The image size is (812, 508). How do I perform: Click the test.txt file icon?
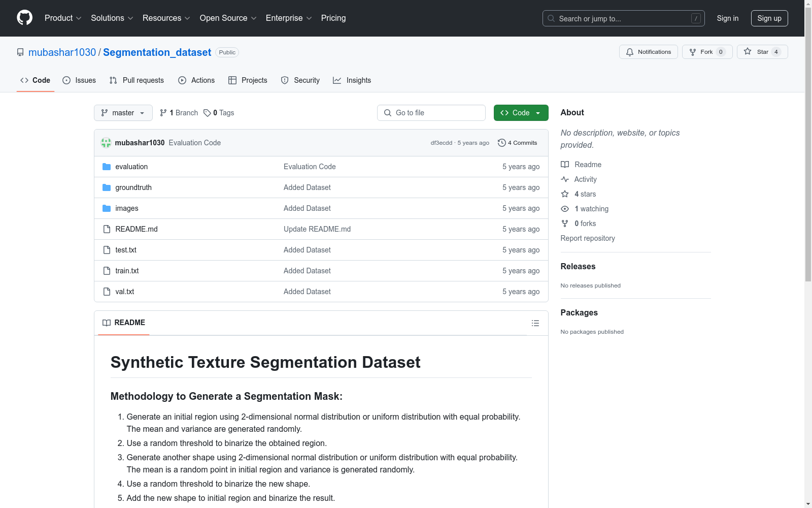point(107,250)
